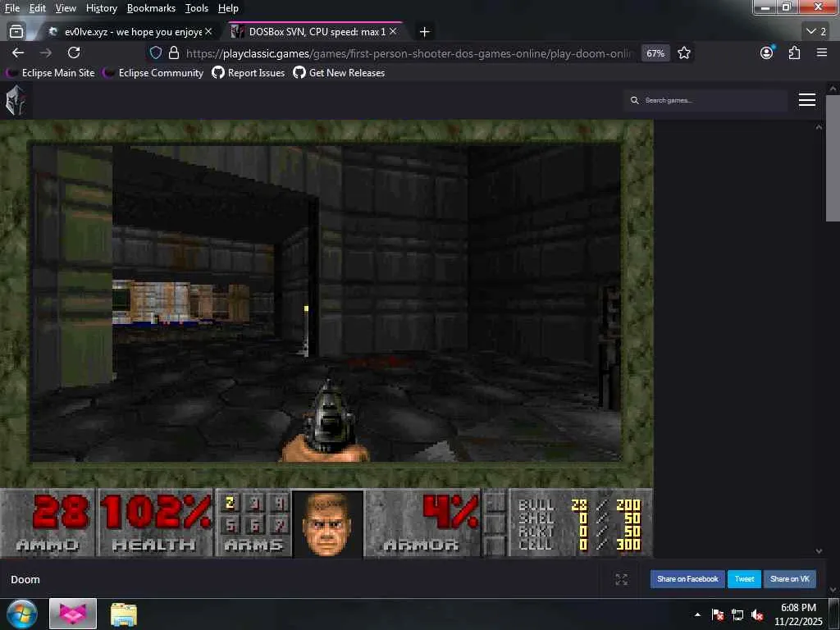Focus the Search games input field
Image resolution: width=840 pixels, height=630 pixels.
click(705, 100)
